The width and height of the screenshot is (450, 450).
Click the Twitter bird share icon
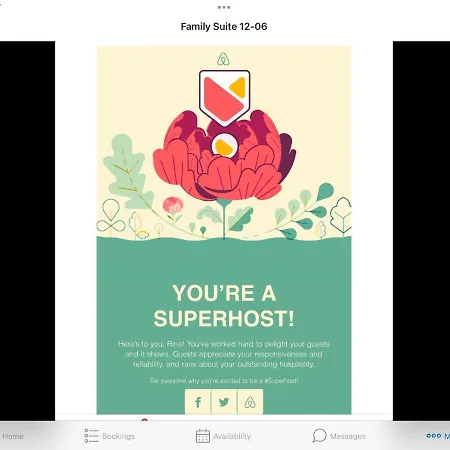pos(224,402)
